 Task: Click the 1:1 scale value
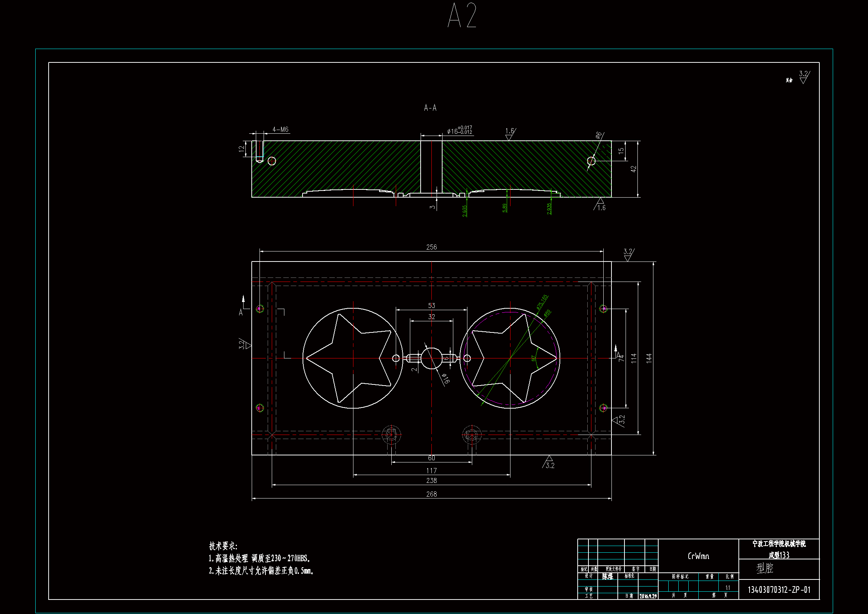(x=728, y=588)
